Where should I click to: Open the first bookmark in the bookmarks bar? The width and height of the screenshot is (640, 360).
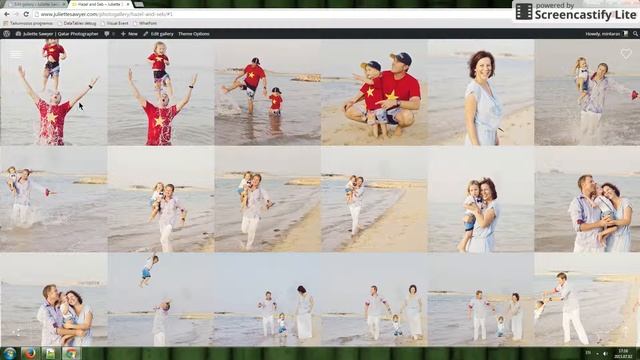click(28, 23)
